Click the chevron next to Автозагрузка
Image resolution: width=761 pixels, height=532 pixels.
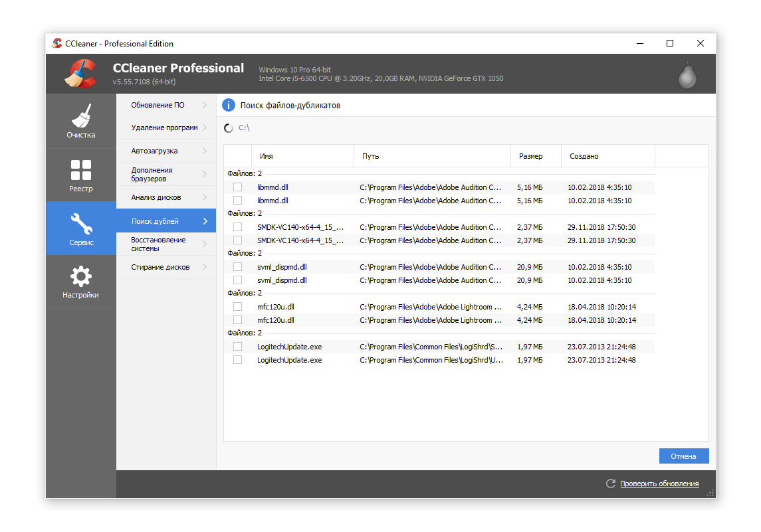(205, 151)
